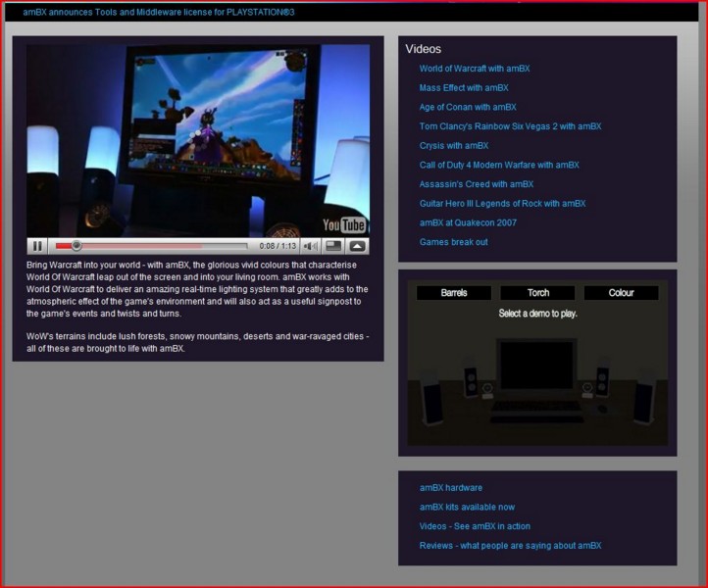Click the 'Select a demo to play.' text
This screenshot has height=588, width=708.
537,314
